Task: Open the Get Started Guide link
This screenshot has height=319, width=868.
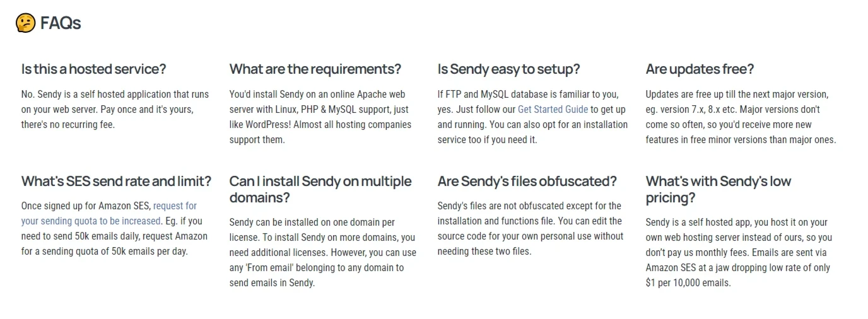Action: (x=553, y=109)
